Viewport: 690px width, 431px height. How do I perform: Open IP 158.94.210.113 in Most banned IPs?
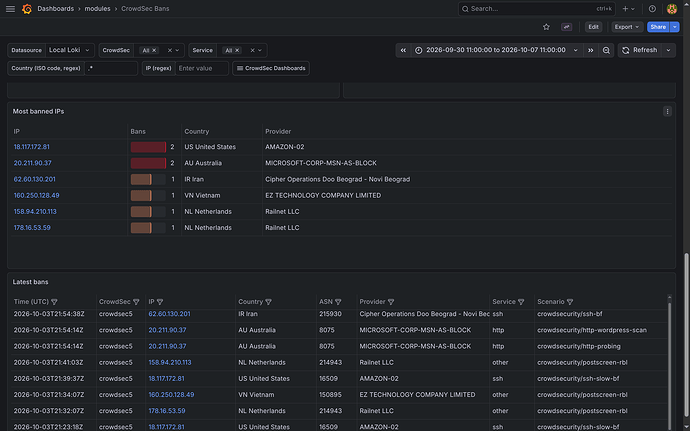point(35,212)
